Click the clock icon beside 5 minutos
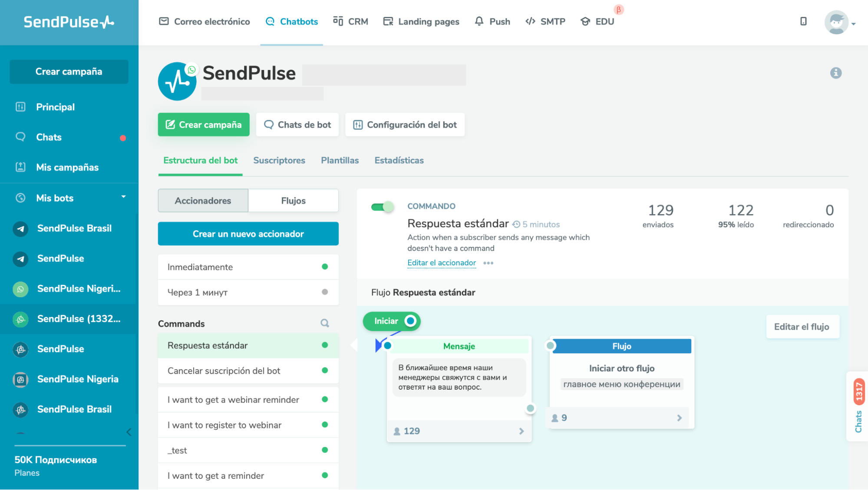This screenshot has width=868, height=490. tap(516, 225)
